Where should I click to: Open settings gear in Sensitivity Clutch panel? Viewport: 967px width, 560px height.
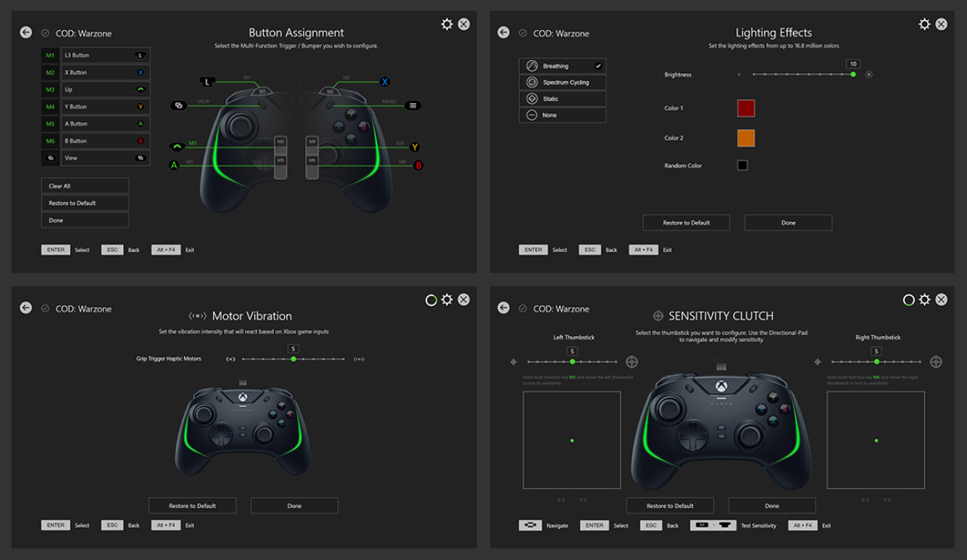(x=925, y=299)
